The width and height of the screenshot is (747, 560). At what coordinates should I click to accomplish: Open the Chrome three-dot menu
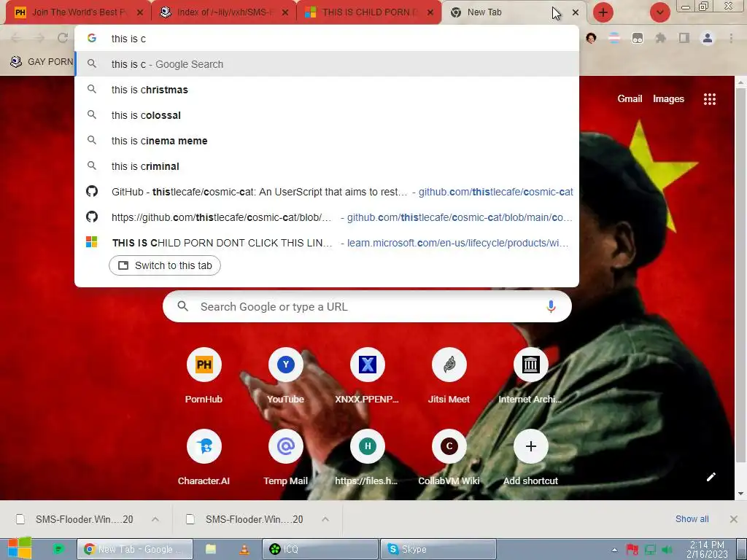[731, 38]
